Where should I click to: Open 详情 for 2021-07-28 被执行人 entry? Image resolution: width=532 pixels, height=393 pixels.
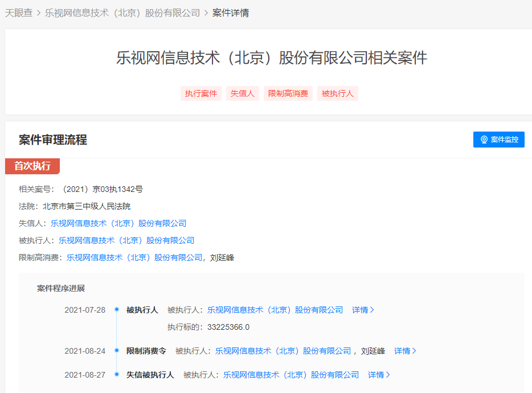(x=363, y=310)
